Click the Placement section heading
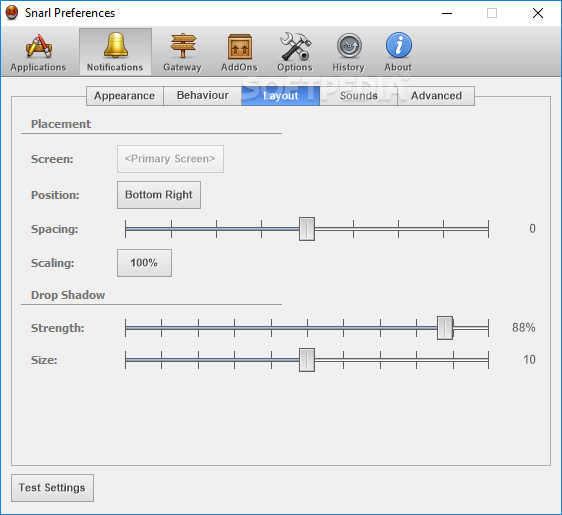Viewport: 562px width, 515px height. [x=61, y=124]
